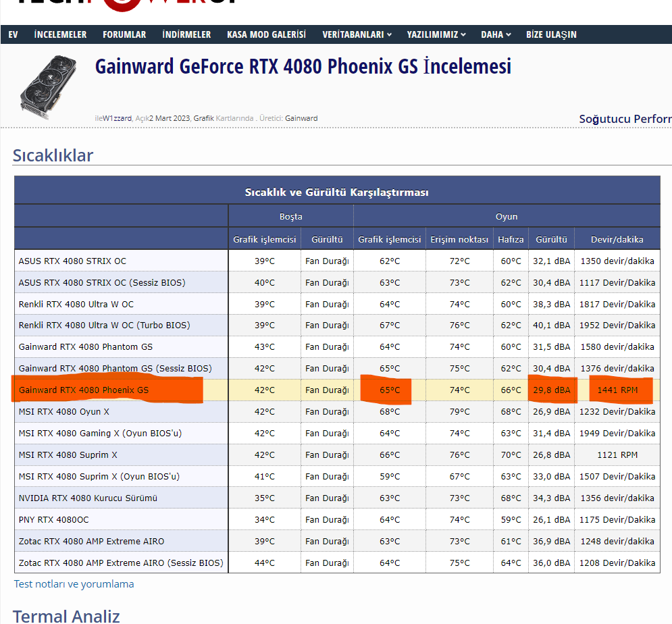Click the Soğutucu Performansı page link
Image resolution: width=672 pixels, height=624 pixels.
(x=625, y=119)
